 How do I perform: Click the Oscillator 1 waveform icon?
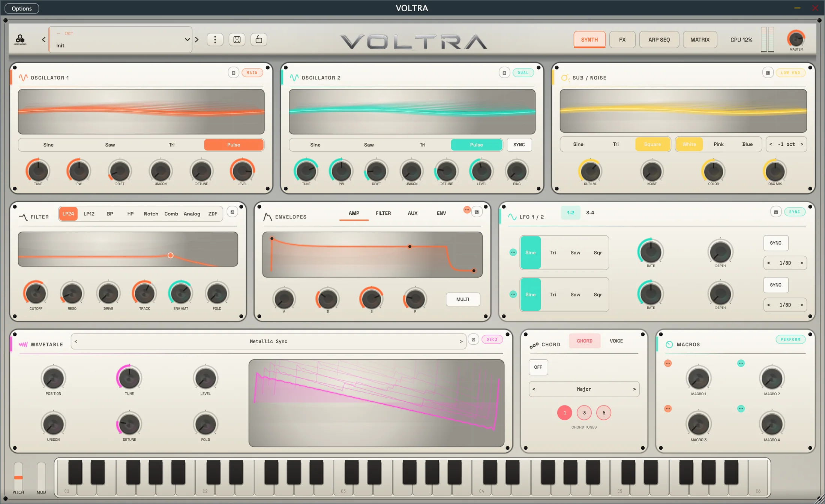click(23, 78)
